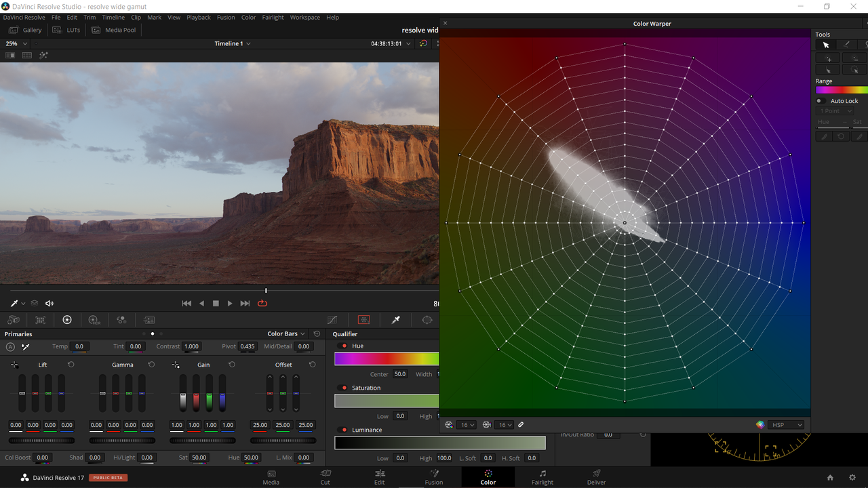Viewport: 868px width, 488px height.
Task: Click play in the viewer transport
Action: click(x=230, y=304)
